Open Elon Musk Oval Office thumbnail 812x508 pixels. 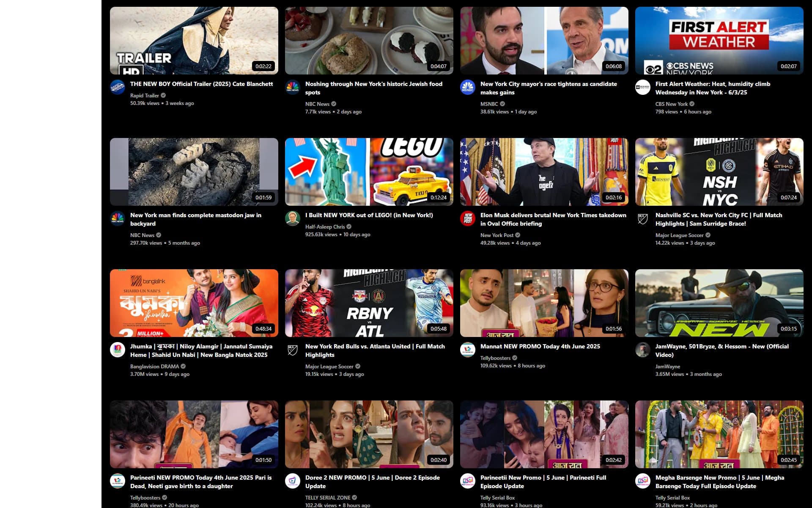(x=544, y=172)
